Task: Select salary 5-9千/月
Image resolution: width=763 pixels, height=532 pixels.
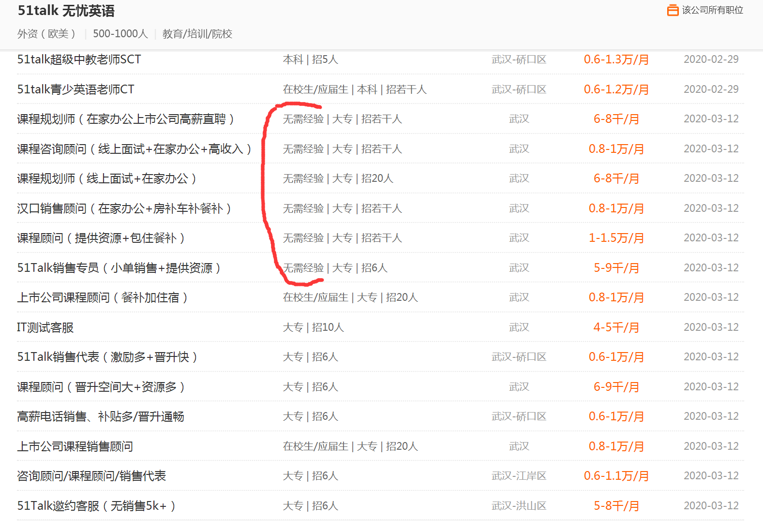Action: click(x=616, y=268)
